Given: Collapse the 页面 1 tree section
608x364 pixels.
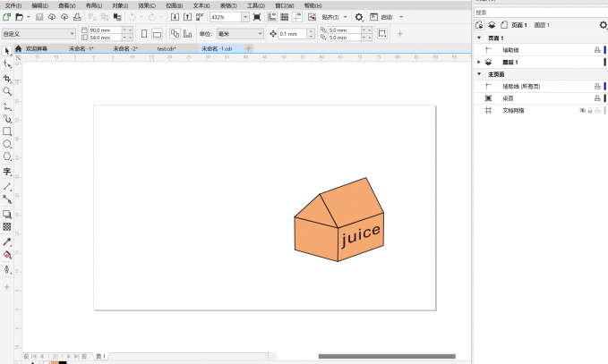Looking at the screenshot, I should click(x=479, y=38).
